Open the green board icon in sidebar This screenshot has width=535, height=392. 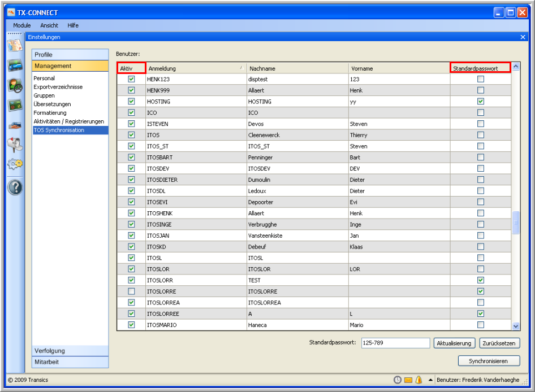15,105
